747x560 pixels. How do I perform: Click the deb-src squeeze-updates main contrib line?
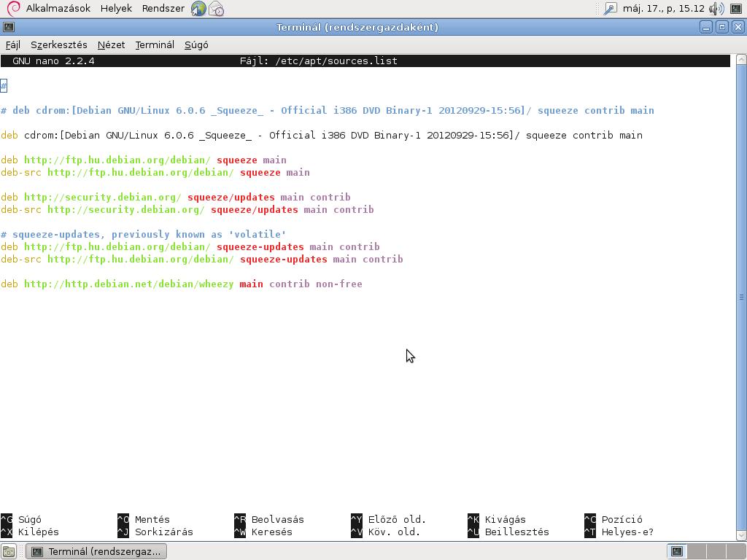tap(202, 259)
